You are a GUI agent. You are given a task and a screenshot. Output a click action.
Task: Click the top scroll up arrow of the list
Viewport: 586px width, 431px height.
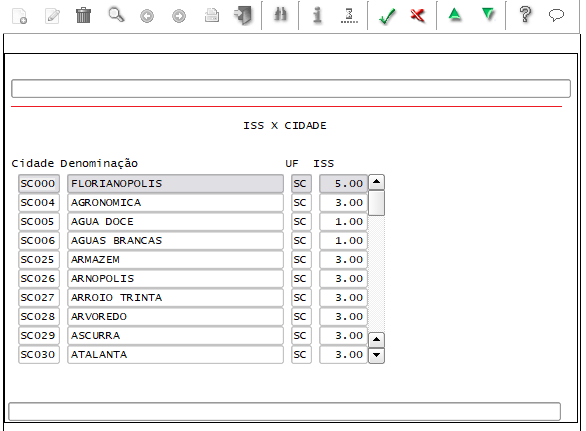(x=376, y=182)
